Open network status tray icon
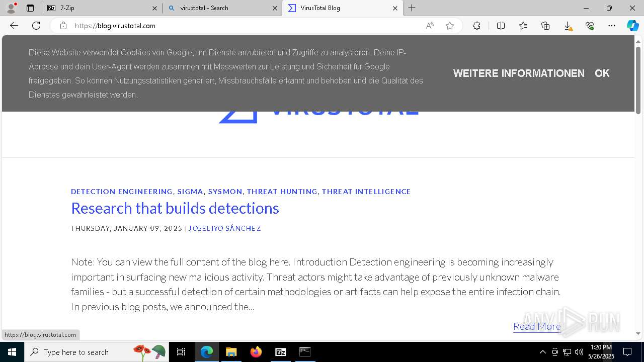The height and width of the screenshot is (362, 644). click(x=567, y=352)
